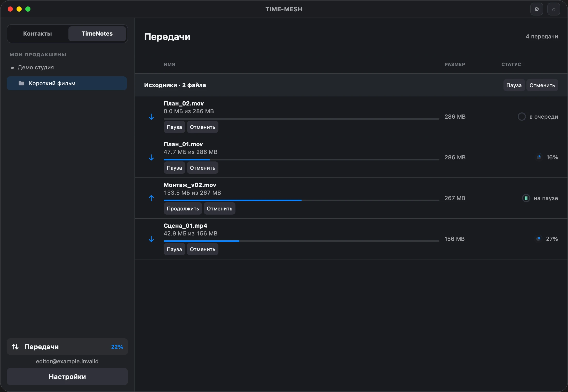This screenshot has height=392, width=568.
Task: Collapse the Демо студия tree node
Action: click(12, 68)
